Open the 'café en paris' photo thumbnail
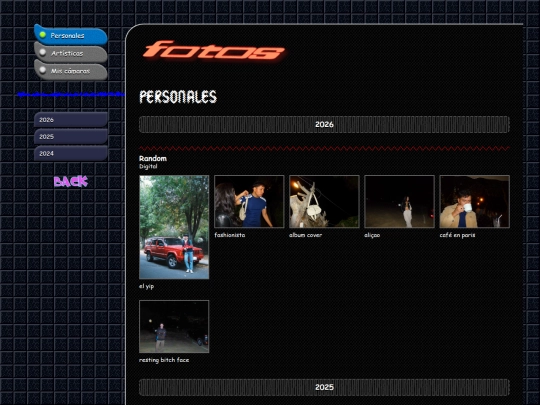This screenshot has width=540, height=405. click(x=475, y=201)
